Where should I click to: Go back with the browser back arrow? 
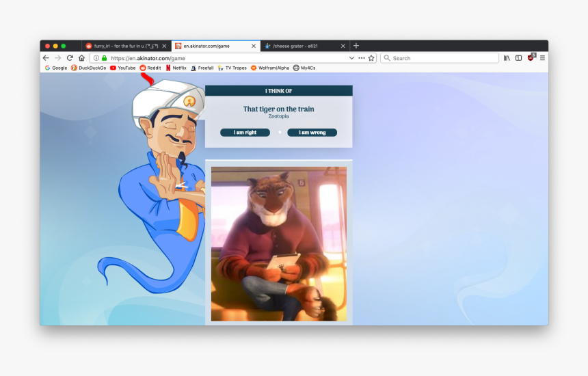46,58
